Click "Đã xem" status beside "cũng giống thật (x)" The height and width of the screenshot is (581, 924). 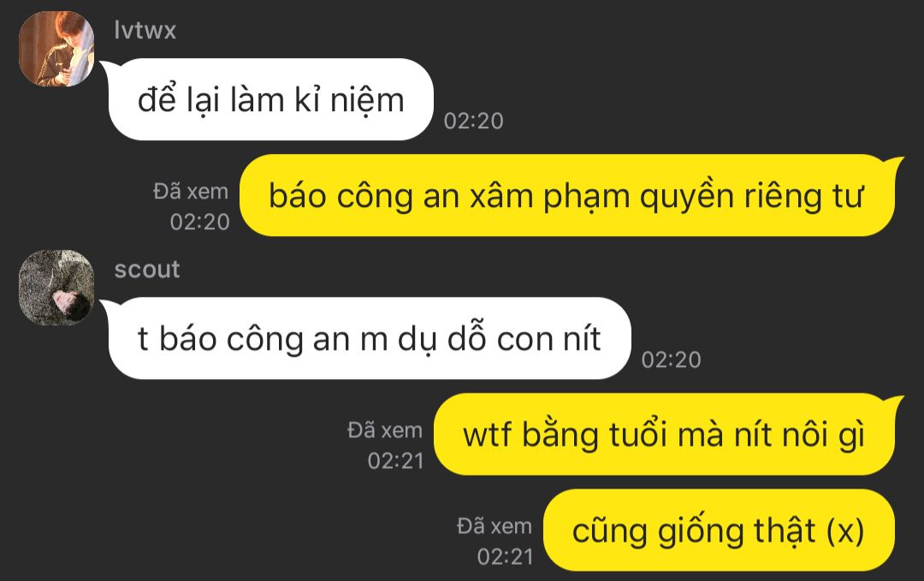tap(495, 525)
